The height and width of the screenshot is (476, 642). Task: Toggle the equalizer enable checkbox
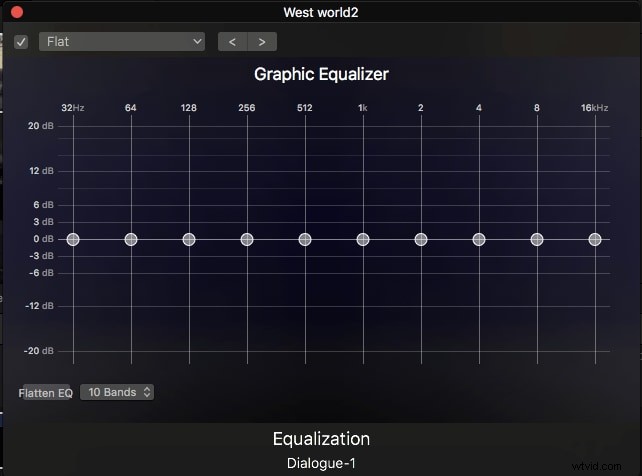pos(21,42)
